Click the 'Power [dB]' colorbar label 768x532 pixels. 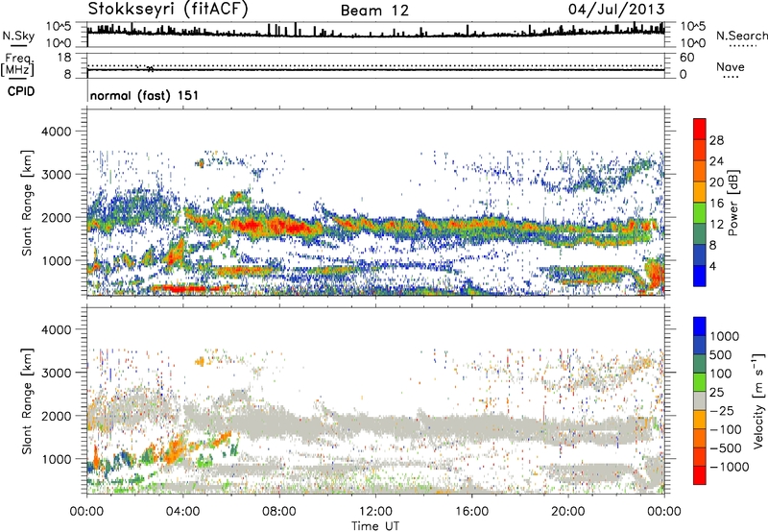point(732,203)
